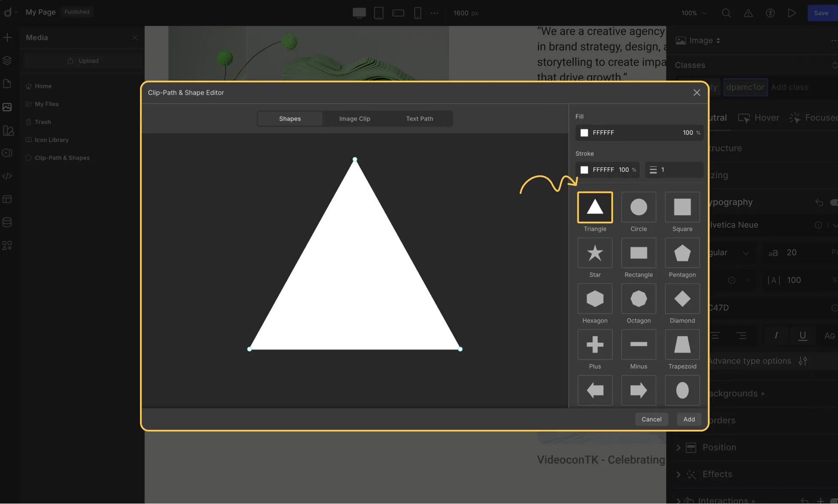The image size is (838, 504).
Task: Select the top vertex handle of triangle
Action: (x=355, y=160)
